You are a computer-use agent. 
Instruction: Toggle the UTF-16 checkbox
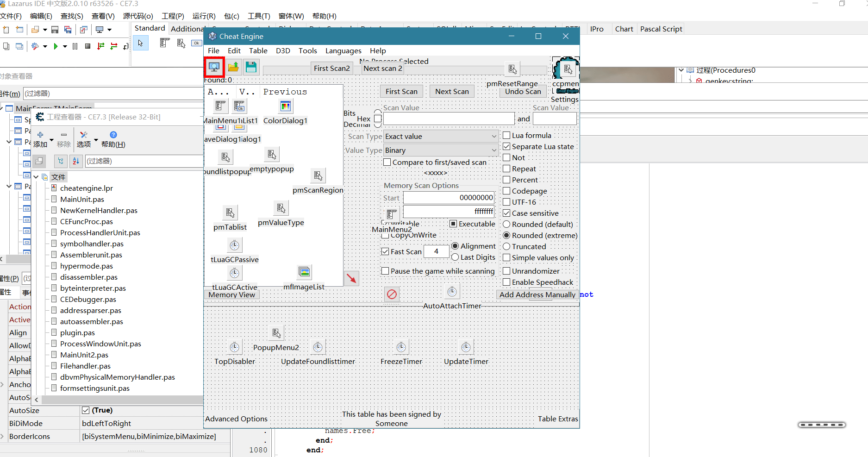[x=506, y=202]
